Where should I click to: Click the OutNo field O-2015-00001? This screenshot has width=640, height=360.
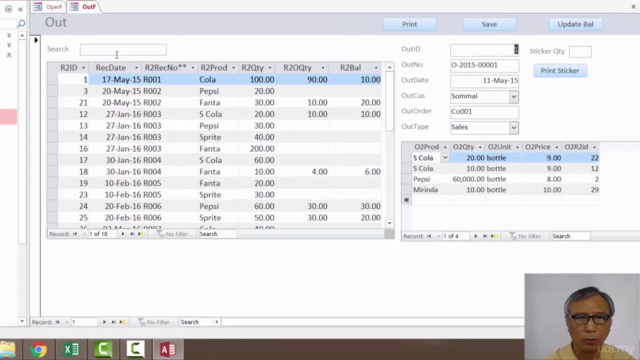(484, 65)
